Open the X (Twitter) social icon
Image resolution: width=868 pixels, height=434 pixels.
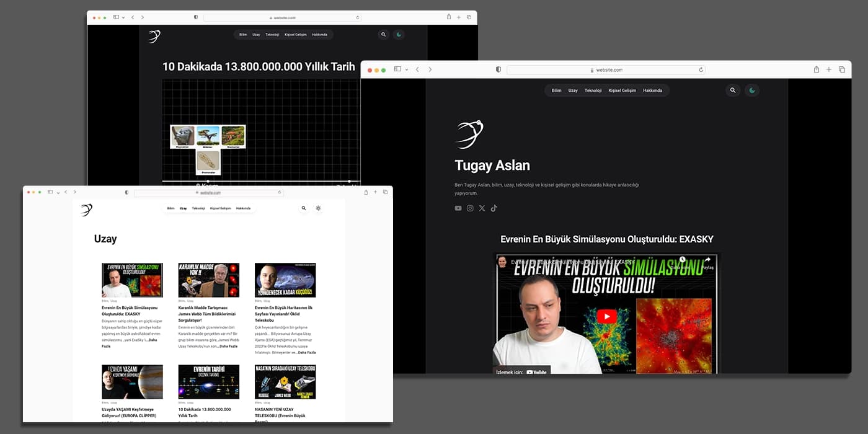(x=482, y=208)
